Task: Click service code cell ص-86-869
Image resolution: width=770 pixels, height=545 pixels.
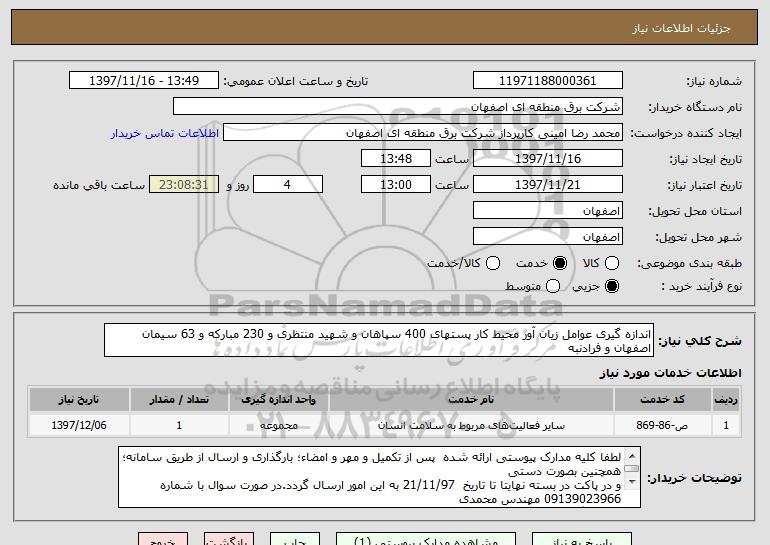Action: [x=662, y=425]
